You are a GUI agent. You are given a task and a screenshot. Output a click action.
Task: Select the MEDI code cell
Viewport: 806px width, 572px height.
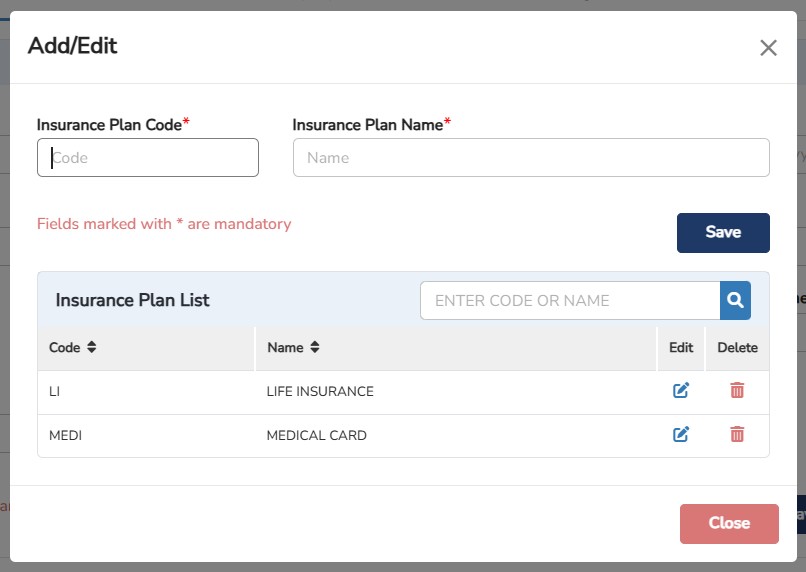(x=65, y=435)
